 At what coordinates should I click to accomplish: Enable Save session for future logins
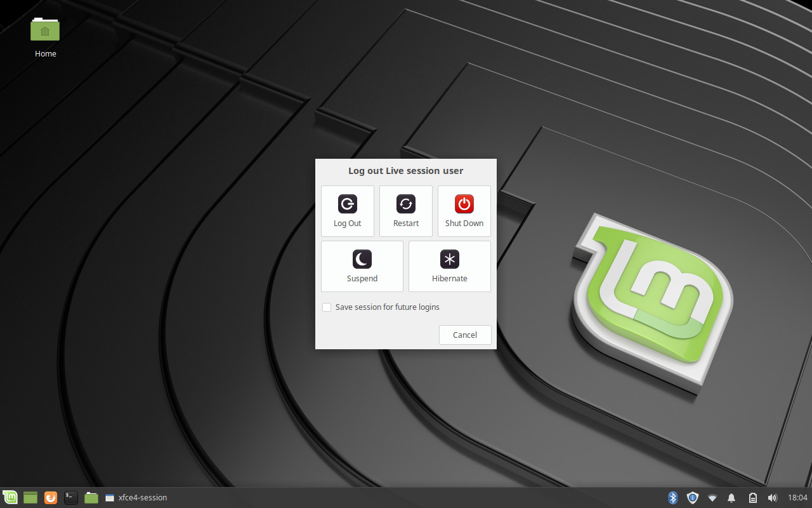(327, 307)
